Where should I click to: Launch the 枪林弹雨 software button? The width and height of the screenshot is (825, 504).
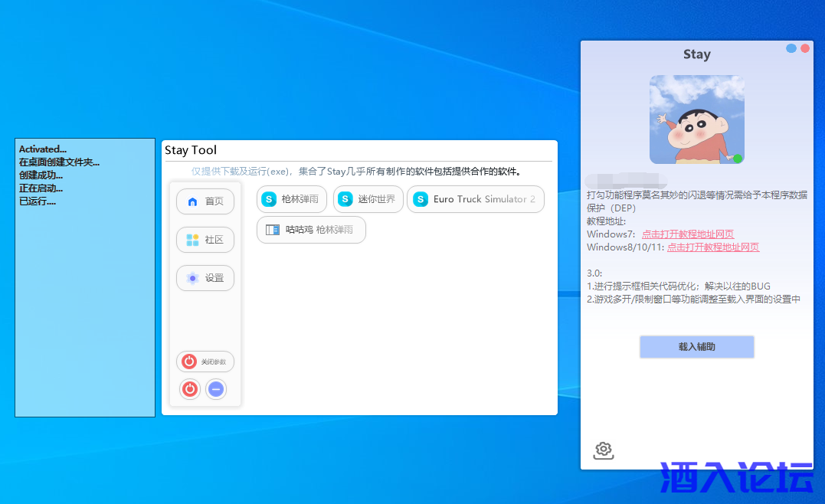292,199
